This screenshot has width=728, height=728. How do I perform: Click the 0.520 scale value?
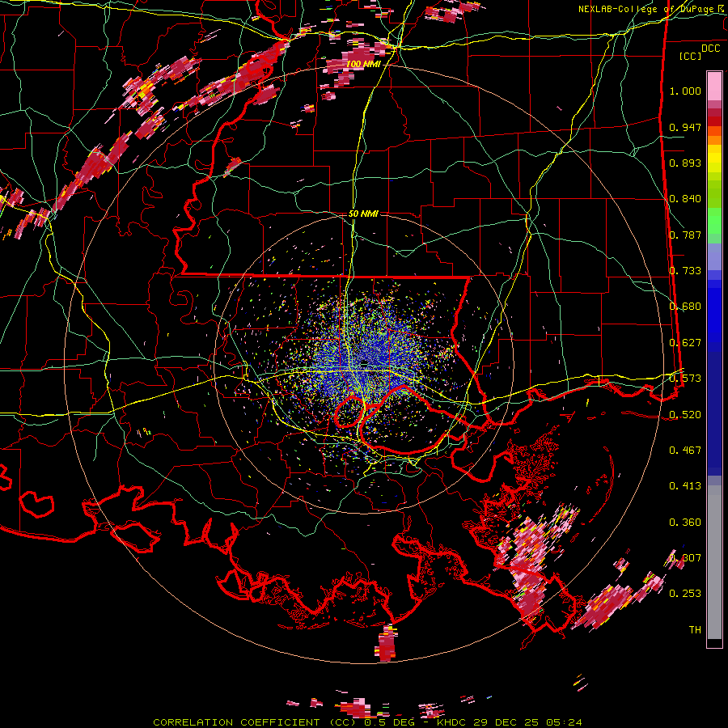tap(685, 415)
